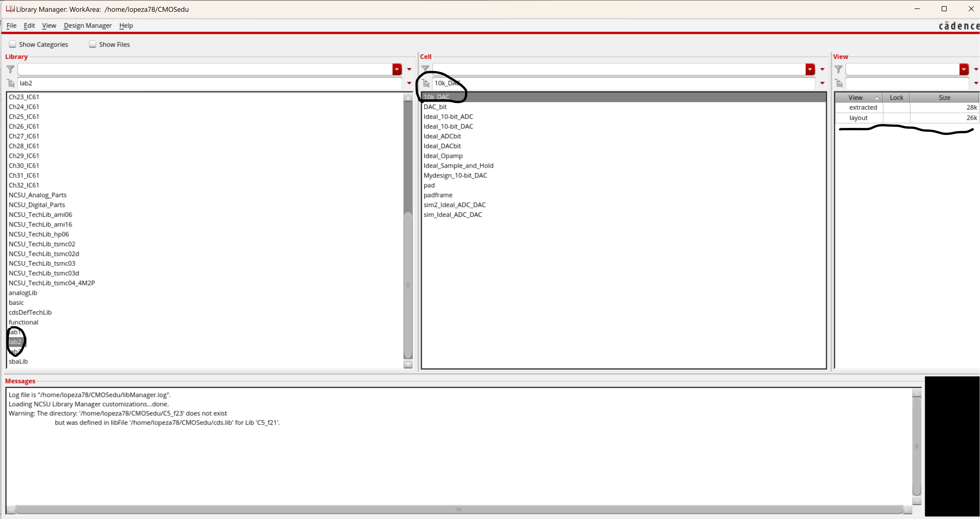The image size is (980, 519).
Task: Click the Library filter funnel icon
Action: (11, 69)
